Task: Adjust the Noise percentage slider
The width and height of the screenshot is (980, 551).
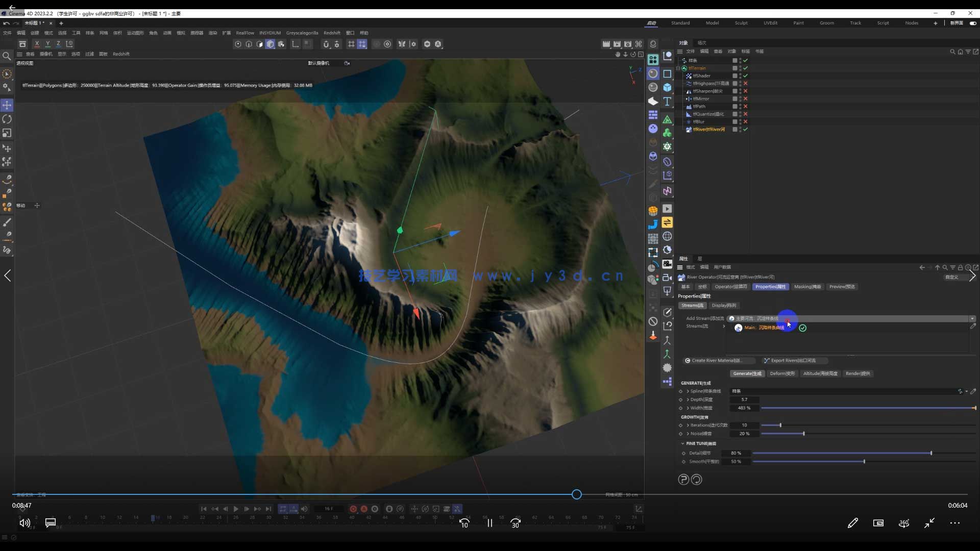Action: coord(803,434)
